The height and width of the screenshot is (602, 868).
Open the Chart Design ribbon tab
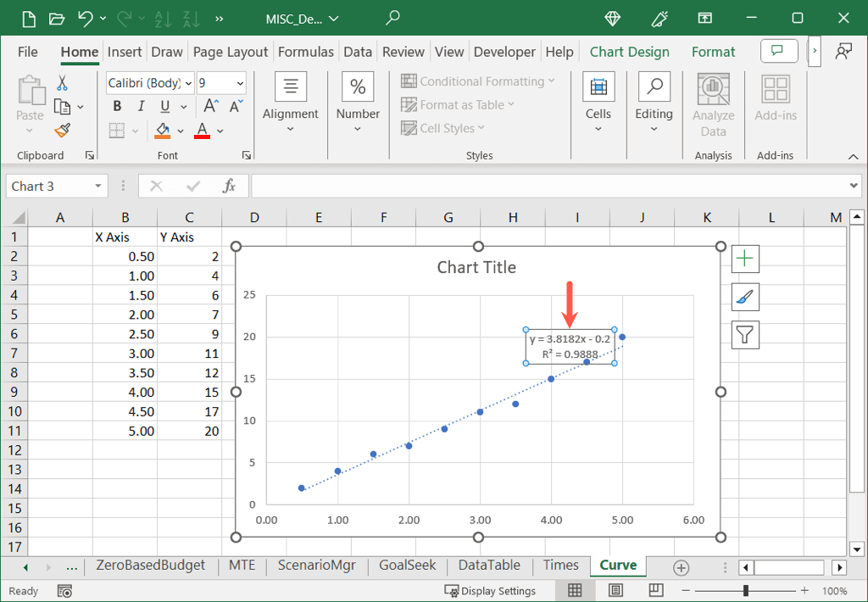point(629,52)
